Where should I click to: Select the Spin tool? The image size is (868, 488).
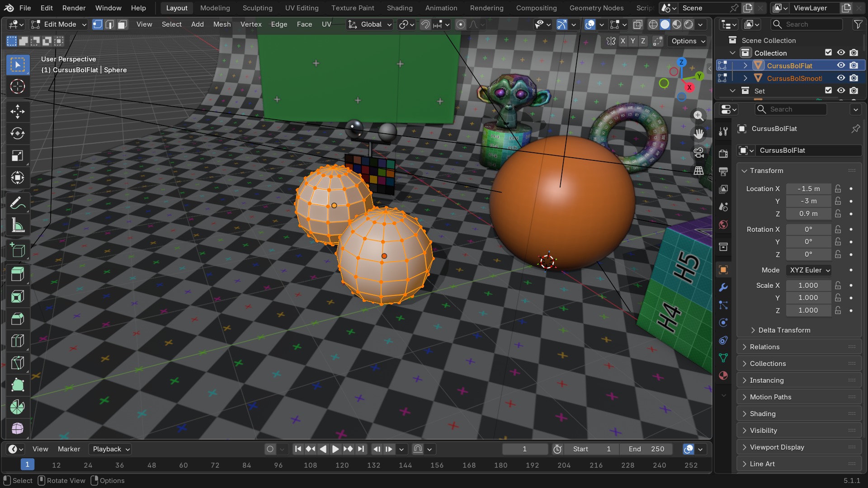pyautogui.click(x=18, y=407)
